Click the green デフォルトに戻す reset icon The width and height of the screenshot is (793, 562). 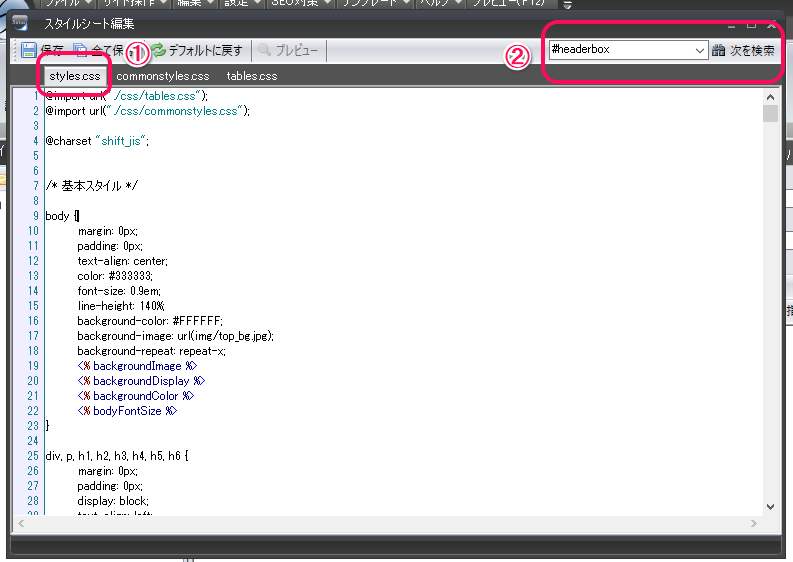point(158,50)
